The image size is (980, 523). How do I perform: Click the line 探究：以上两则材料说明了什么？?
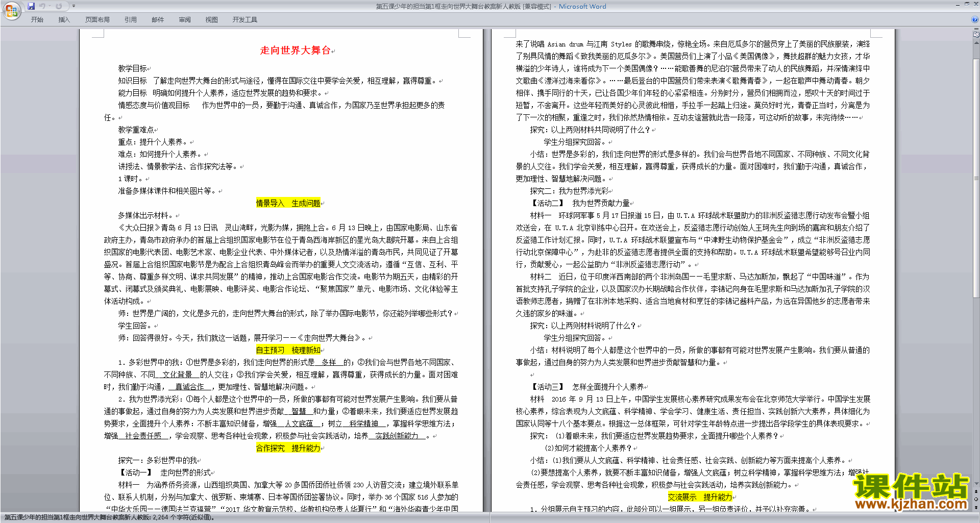coord(583,326)
